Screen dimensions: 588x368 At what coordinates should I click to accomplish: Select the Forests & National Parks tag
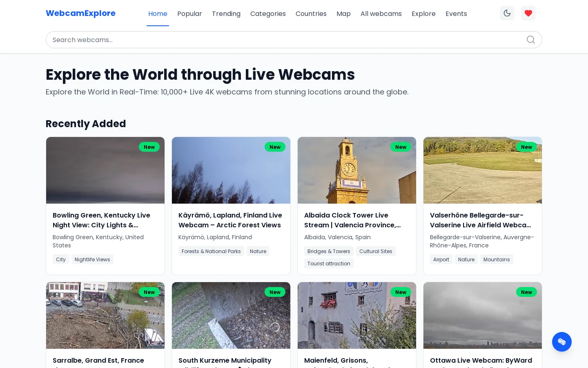tap(211, 251)
